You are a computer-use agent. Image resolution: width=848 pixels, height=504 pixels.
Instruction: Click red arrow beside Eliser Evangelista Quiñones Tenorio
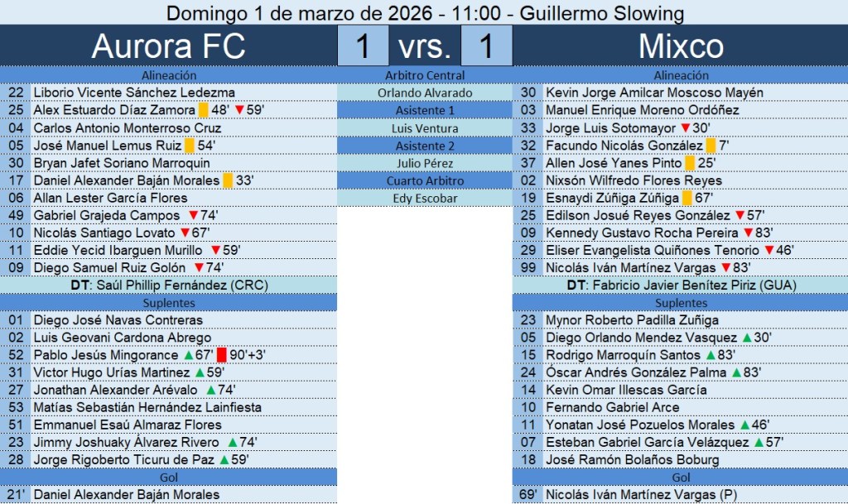(x=768, y=250)
